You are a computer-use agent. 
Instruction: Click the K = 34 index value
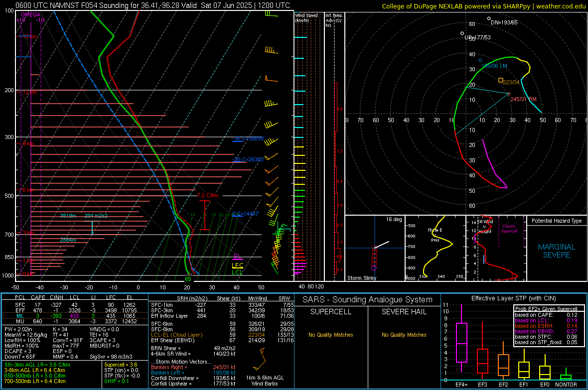[x=60, y=329]
